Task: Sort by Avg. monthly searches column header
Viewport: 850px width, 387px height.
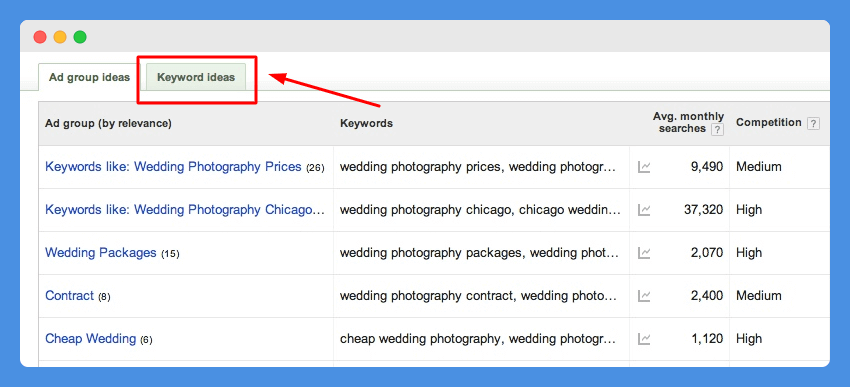Action: (688, 122)
